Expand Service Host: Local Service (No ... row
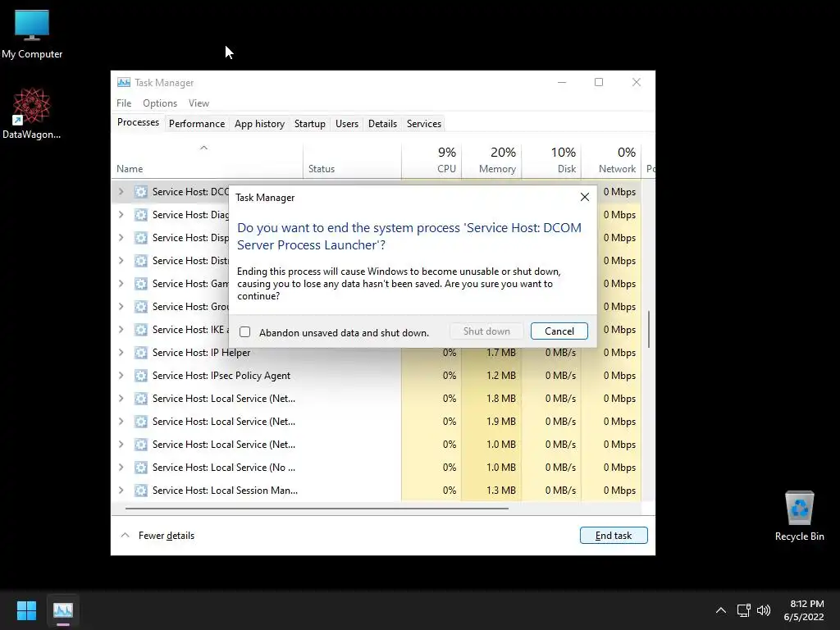840x630 pixels. [121, 467]
